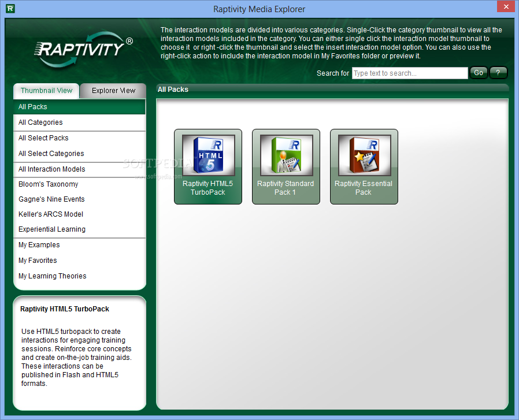Select All Select Packs entry

click(79, 138)
